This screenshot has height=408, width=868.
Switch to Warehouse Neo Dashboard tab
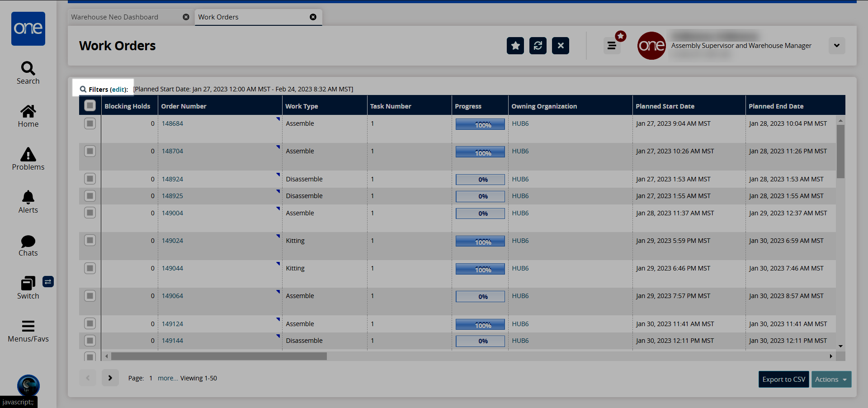click(x=115, y=17)
